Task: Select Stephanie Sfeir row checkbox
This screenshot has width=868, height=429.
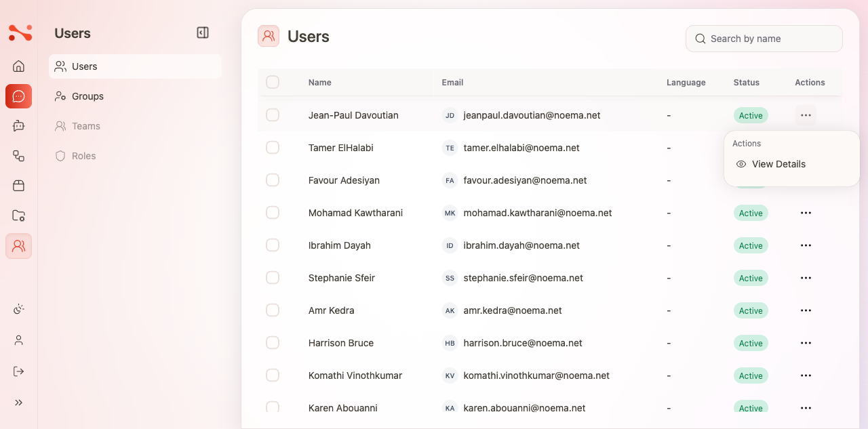Action: (x=273, y=278)
